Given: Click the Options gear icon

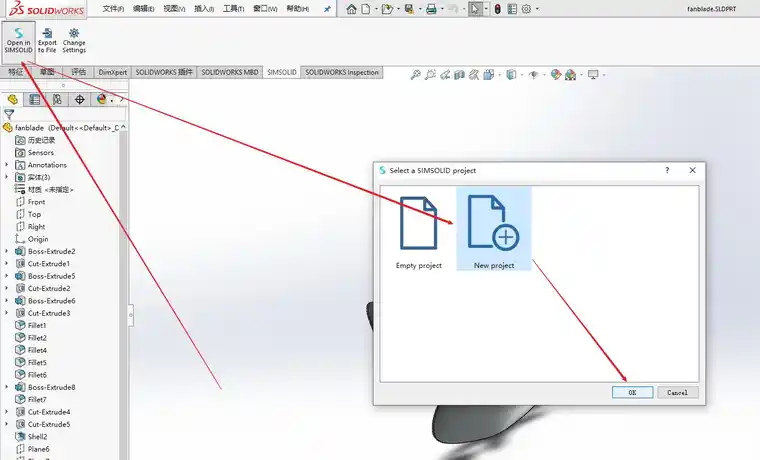Looking at the screenshot, I should [526, 9].
